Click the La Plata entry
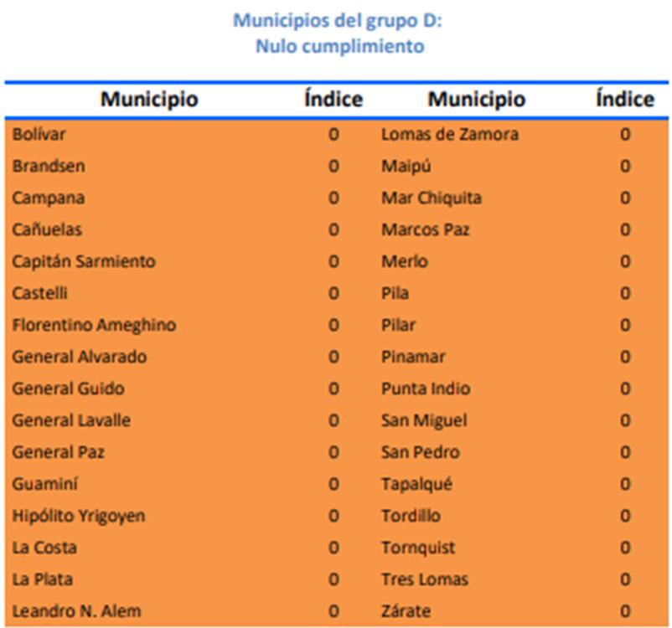Viewport: 672px width, 628px height. click(42, 579)
